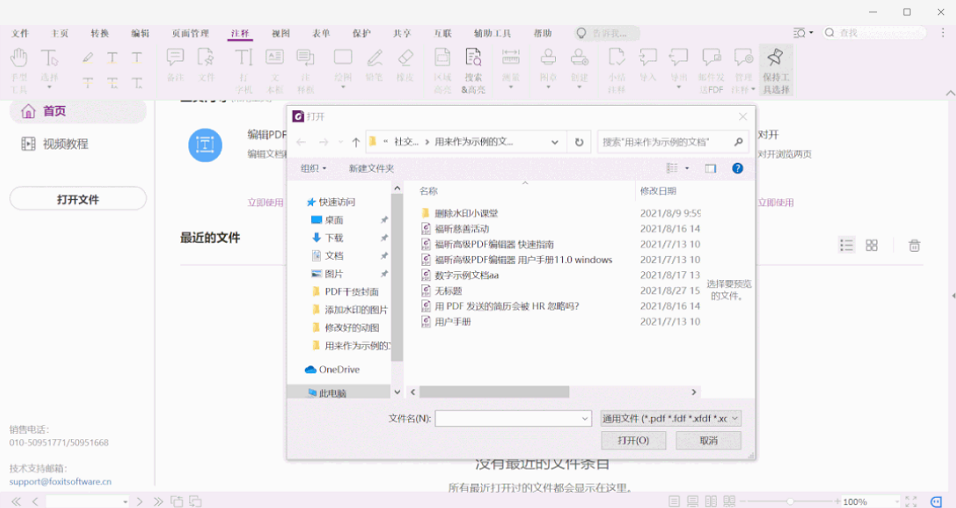This screenshot has height=508, width=956.
Task: Toggle preview pane in Open dialog
Action: coord(710,168)
